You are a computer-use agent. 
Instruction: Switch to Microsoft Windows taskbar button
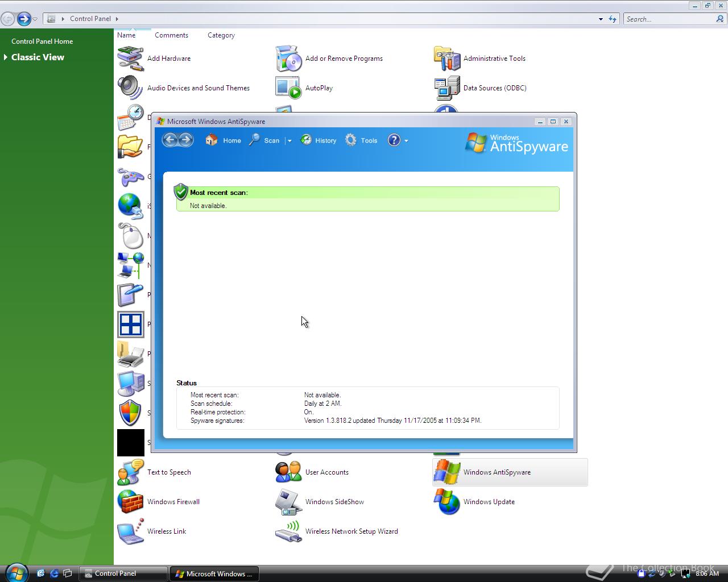[x=214, y=573]
